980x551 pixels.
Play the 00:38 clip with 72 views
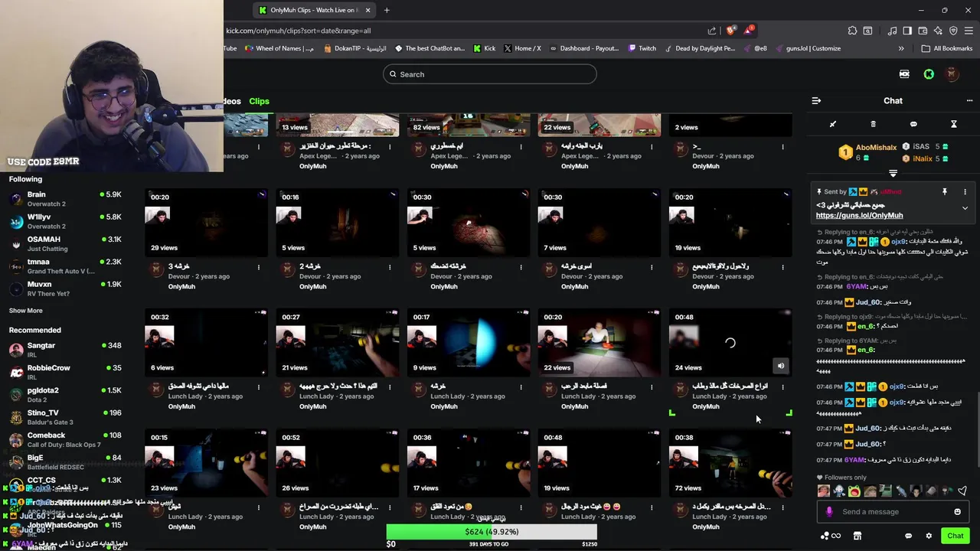tap(730, 463)
